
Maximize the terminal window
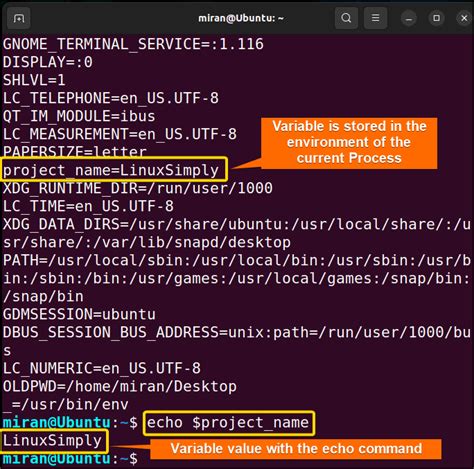click(x=436, y=18)
